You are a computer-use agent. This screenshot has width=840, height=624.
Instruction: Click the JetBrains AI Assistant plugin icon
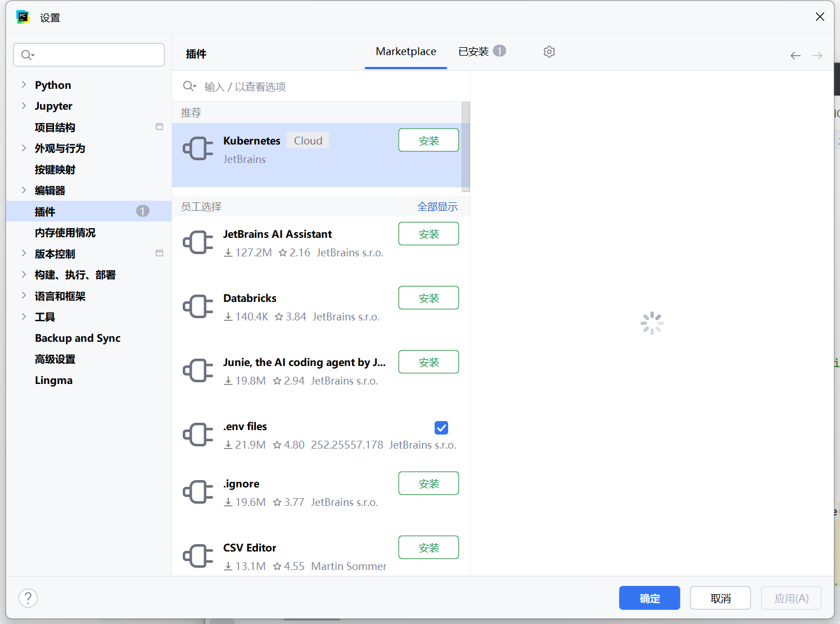198,242
